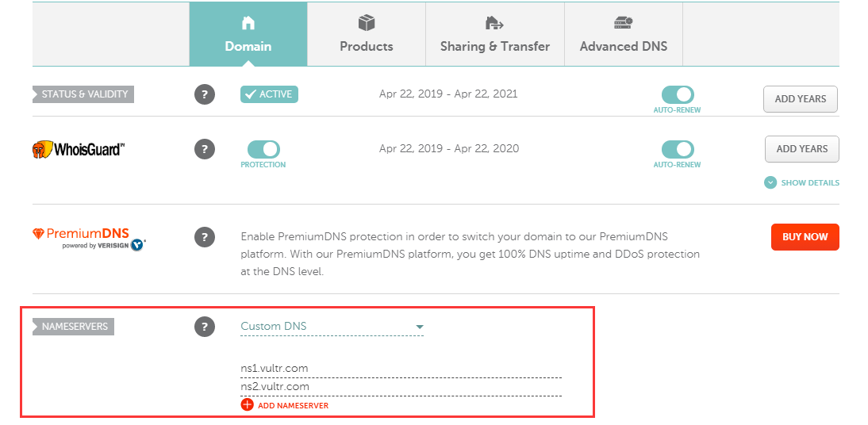Click the ns2.vultr.com nameserver field
This screenshot has width=868, height=425.
click(401, 387)
